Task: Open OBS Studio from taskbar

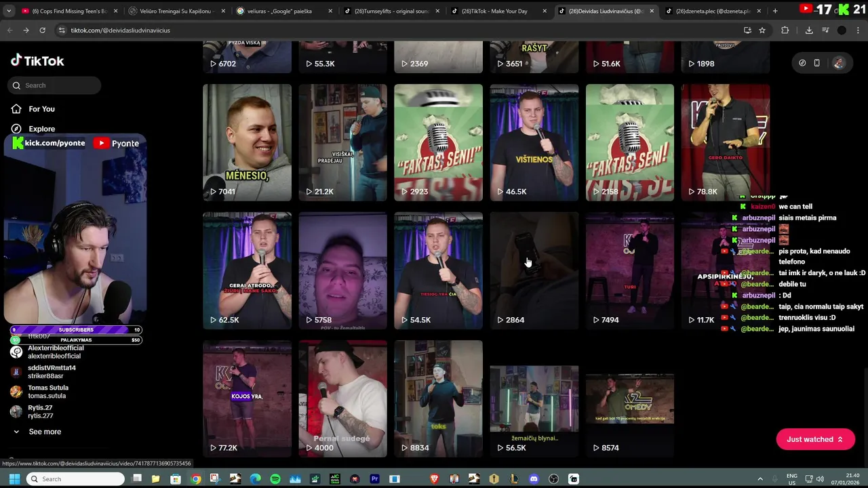Action: pyautogui.click(x=553, y=479)
